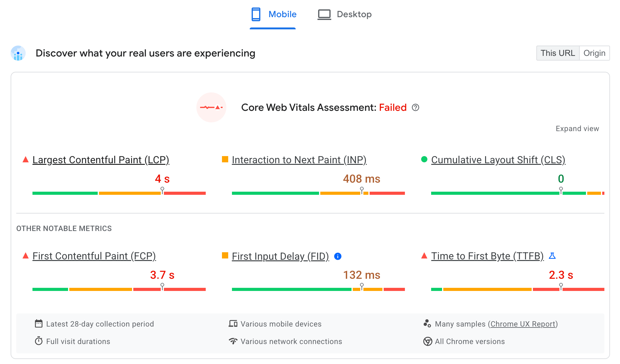Click the Core Web Vitals help question mark icon
The width and height of the screenshot is (620, 364).
tap(415, 108)
